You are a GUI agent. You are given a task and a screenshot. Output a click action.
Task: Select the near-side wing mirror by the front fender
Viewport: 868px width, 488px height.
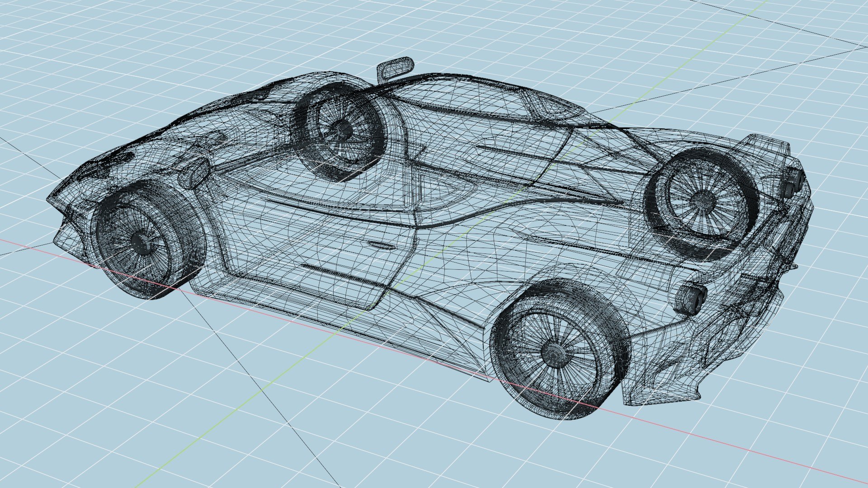(x=194, y=173)
